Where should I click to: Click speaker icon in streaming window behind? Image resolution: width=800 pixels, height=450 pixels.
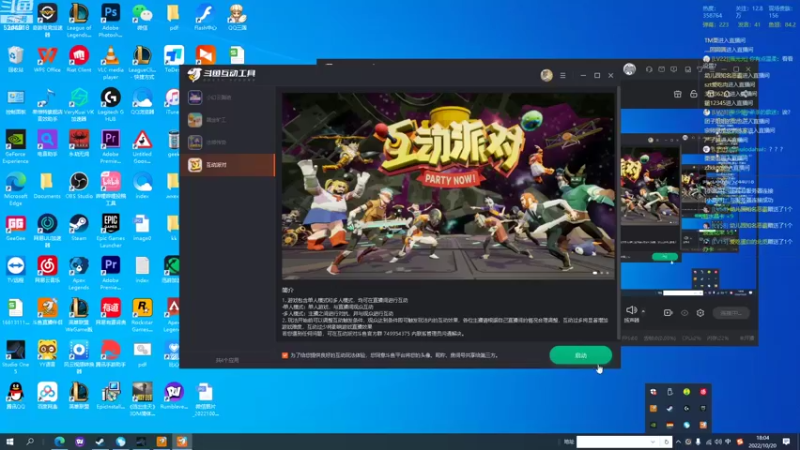click(x=631, y=310)
